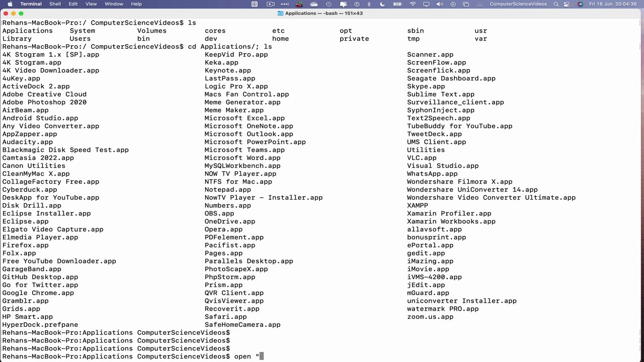Image resolution: width=644 pixels, height=362 pixels.
Task: Open the Time Machine menu bar icon
Action: [x=329, y=4]
